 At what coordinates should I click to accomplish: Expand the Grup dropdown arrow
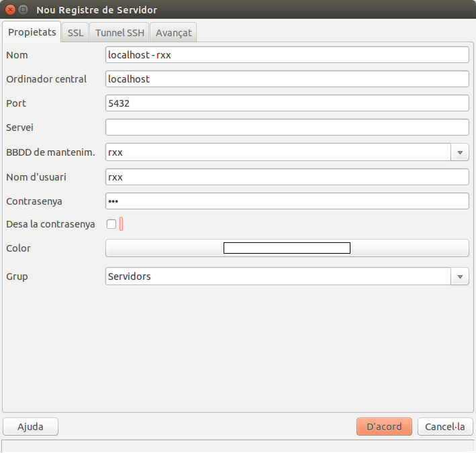point(460,276)
